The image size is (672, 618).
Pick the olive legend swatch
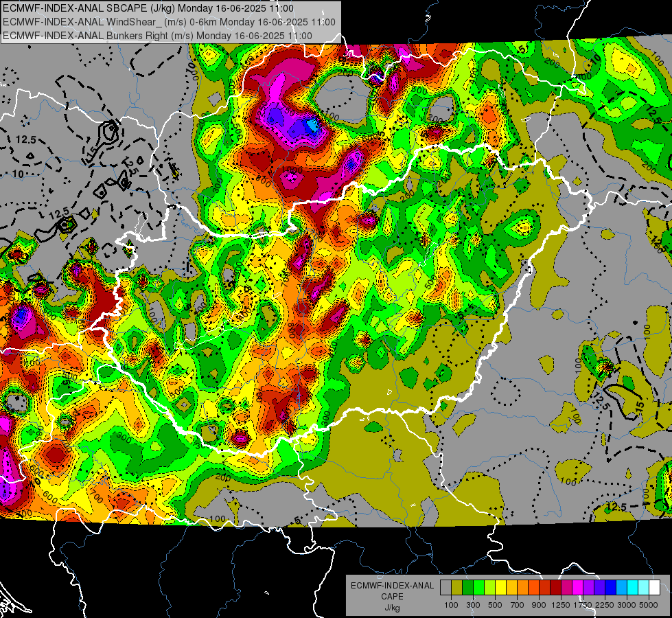tap(457, 588)
